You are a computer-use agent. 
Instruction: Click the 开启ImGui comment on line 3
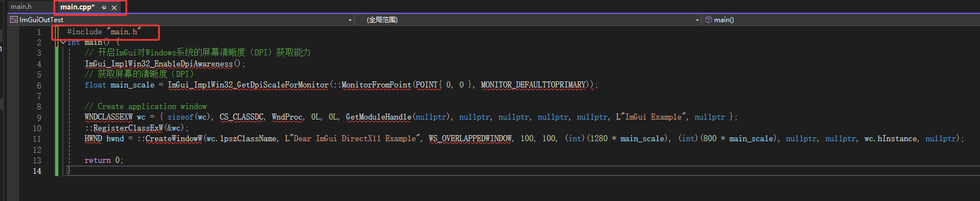pos(197,53)
